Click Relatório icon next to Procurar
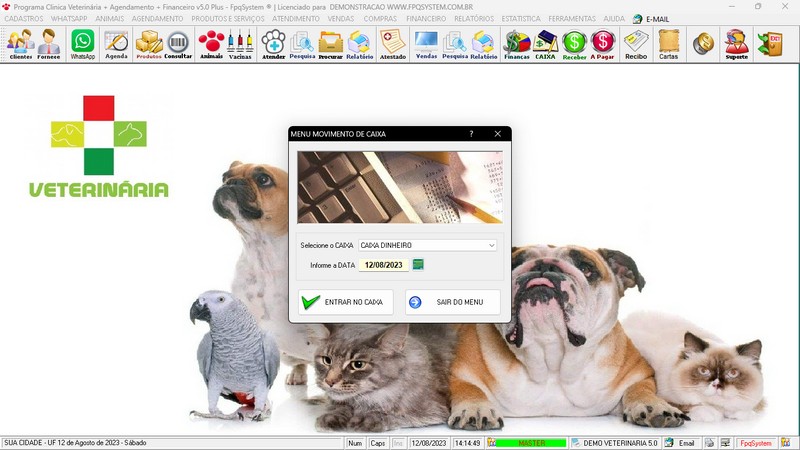The width and height of the screenshot is (800, 450). [360, 44]
